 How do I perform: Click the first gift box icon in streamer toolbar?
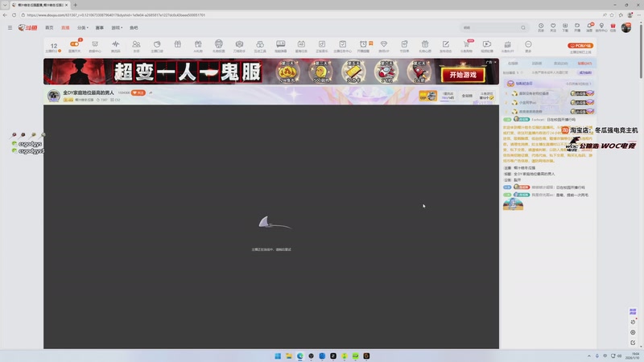pos(177,44)
